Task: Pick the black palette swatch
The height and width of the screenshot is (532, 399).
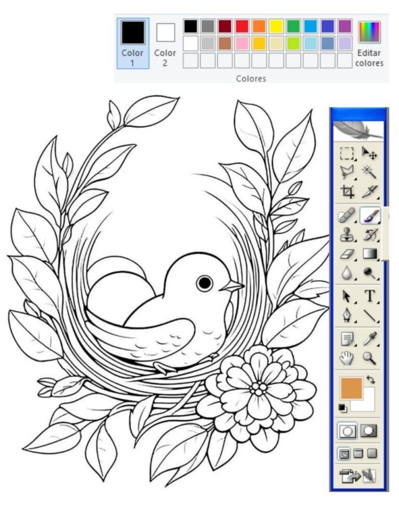Action: pos(191,26)
